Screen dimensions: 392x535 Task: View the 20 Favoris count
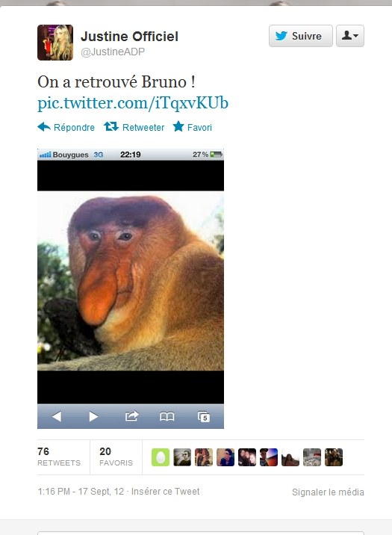pyautogui.click(x=116, y=457)
